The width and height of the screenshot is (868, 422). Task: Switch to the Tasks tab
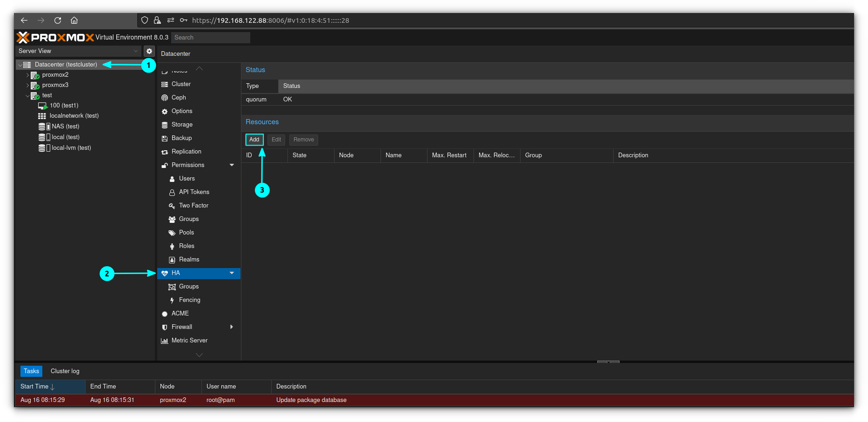point(31,371)
